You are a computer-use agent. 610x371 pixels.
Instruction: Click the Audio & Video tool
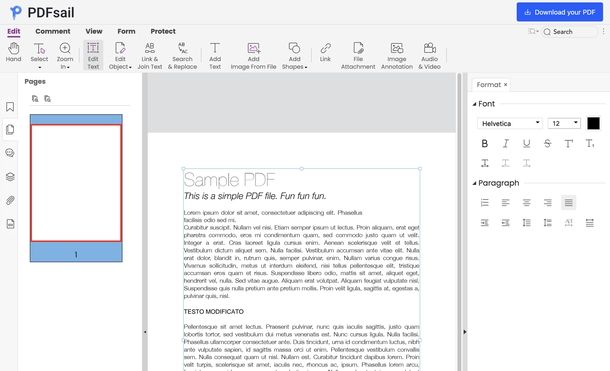(x=429, y=56)
